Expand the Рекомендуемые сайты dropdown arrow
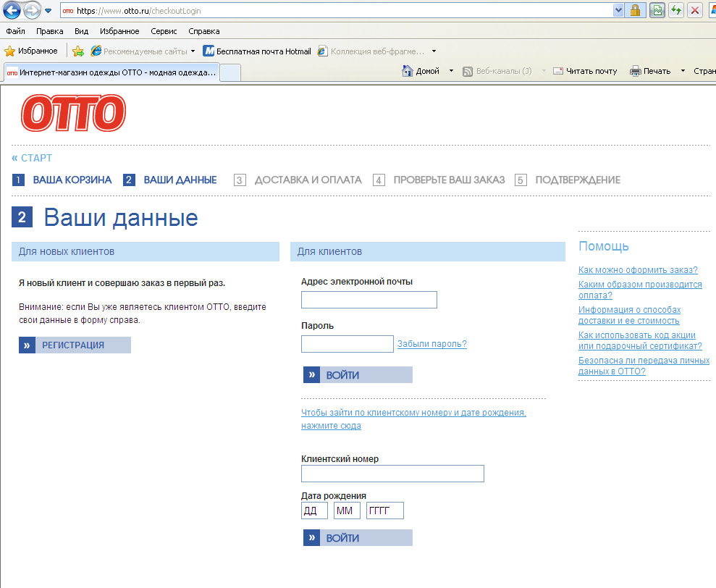The width and height of the screenshot is (716, 588). [193, 51]
